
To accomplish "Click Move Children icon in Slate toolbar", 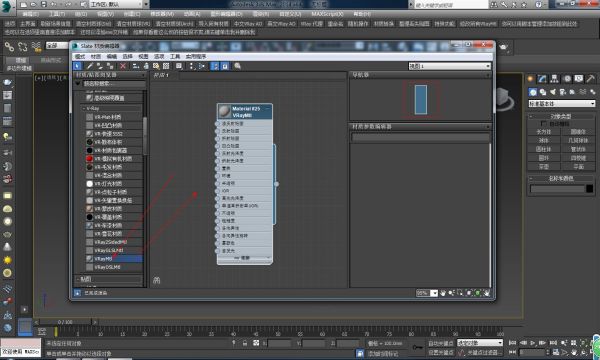I will coord(136,66).
